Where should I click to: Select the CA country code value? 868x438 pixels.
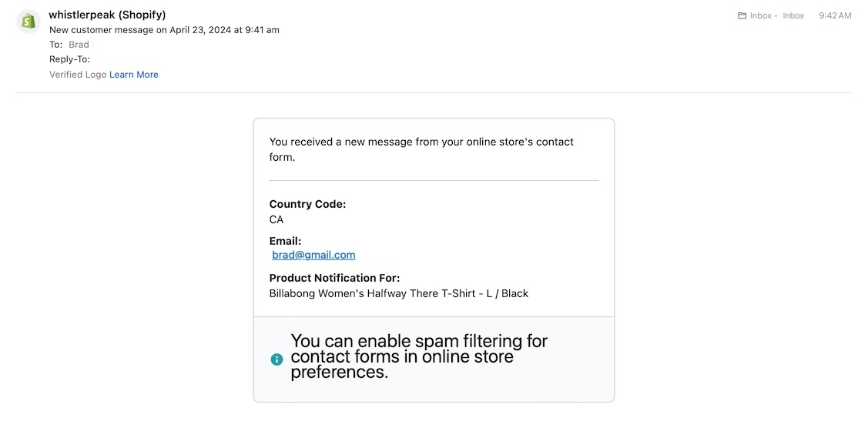(276, 219)
